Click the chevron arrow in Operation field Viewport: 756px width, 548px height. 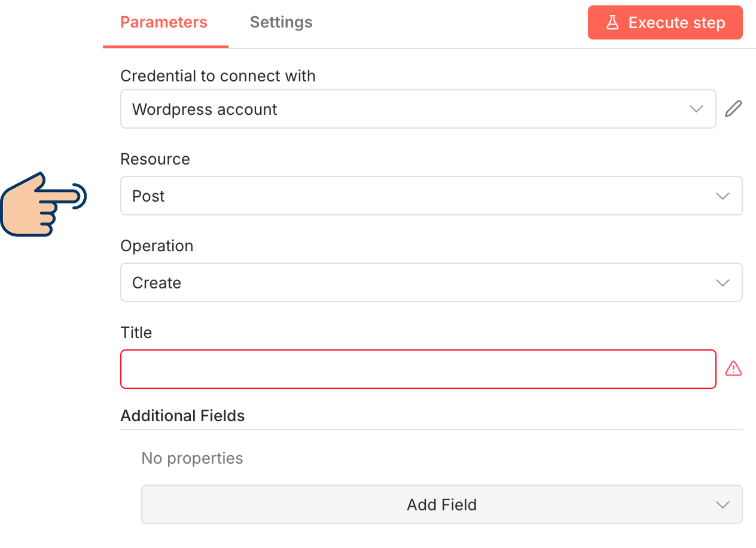pyautogui.click(x=723, y=282)
